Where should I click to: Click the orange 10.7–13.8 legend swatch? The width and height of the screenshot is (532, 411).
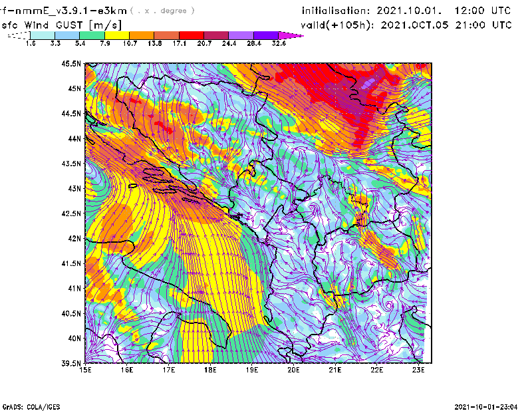(142, 35)
